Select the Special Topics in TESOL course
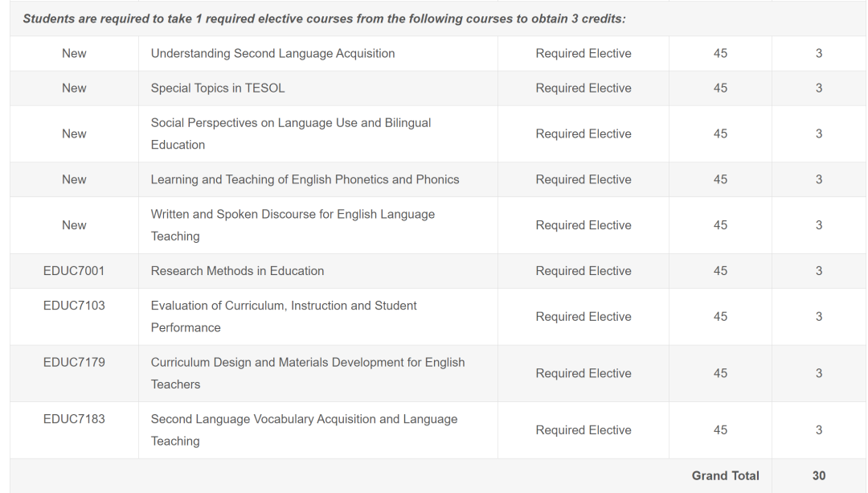868x493 pixels. point(218,88)
